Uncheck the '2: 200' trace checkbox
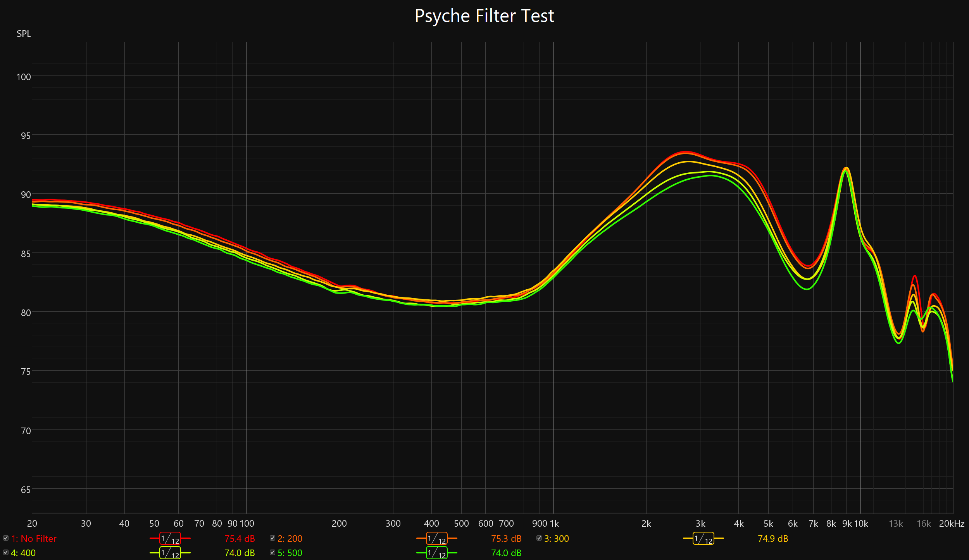The height and width of the screenshot is (560, 969). pos(272,538)
